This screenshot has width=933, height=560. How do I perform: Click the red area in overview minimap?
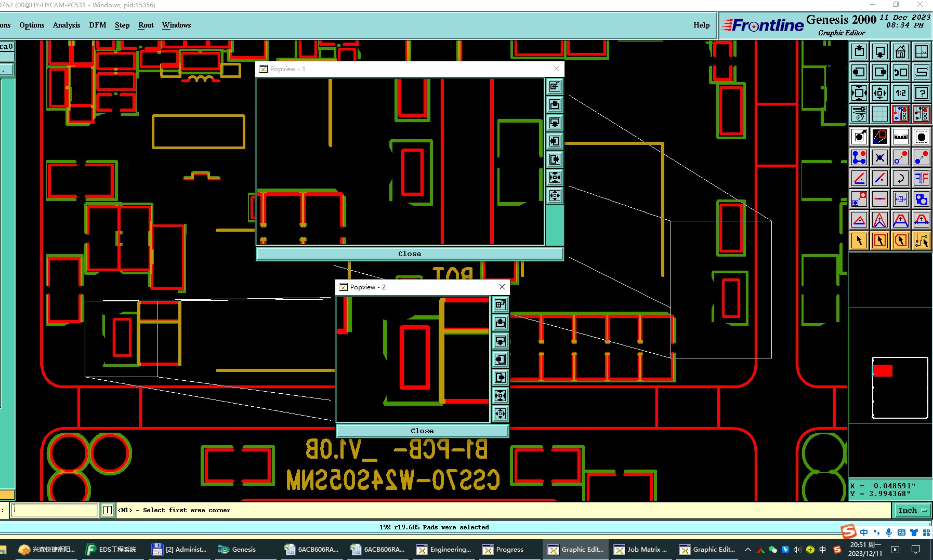coord(883,370)
